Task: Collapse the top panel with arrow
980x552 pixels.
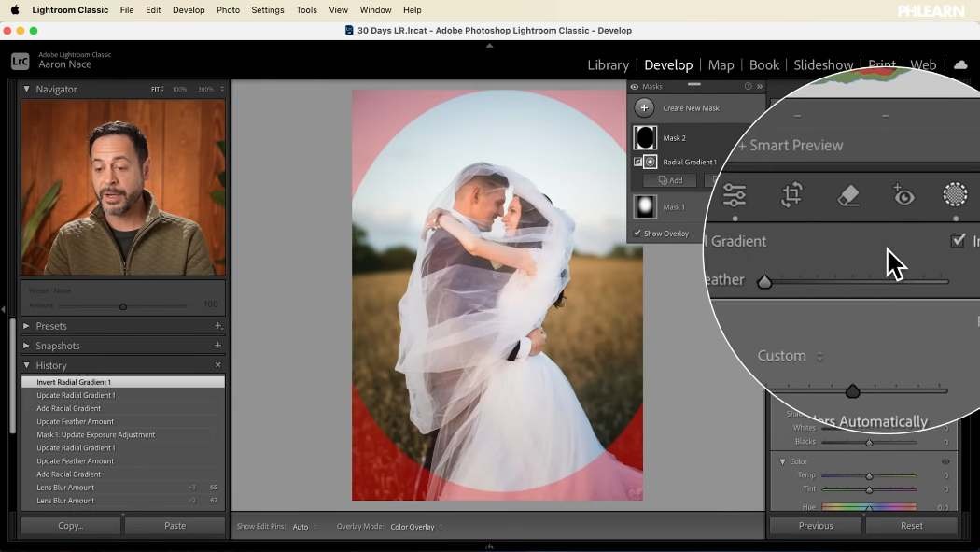Action: pos(489,46)
